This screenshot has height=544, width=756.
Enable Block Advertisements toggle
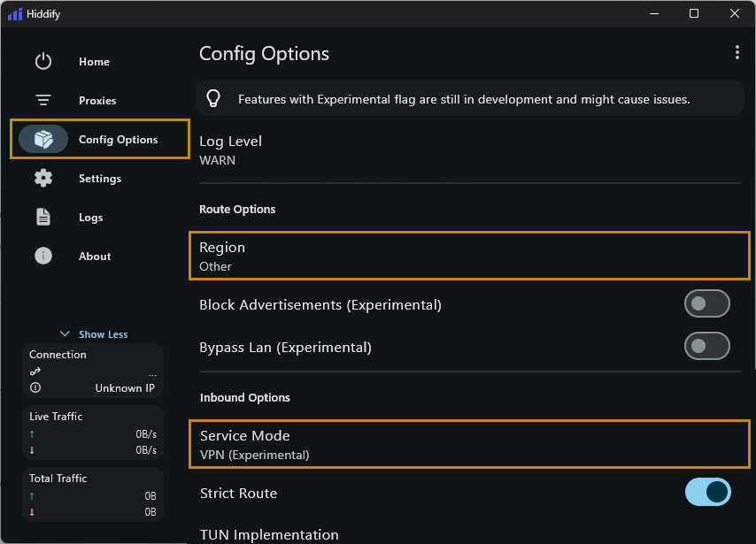click(x=706, y=303)
